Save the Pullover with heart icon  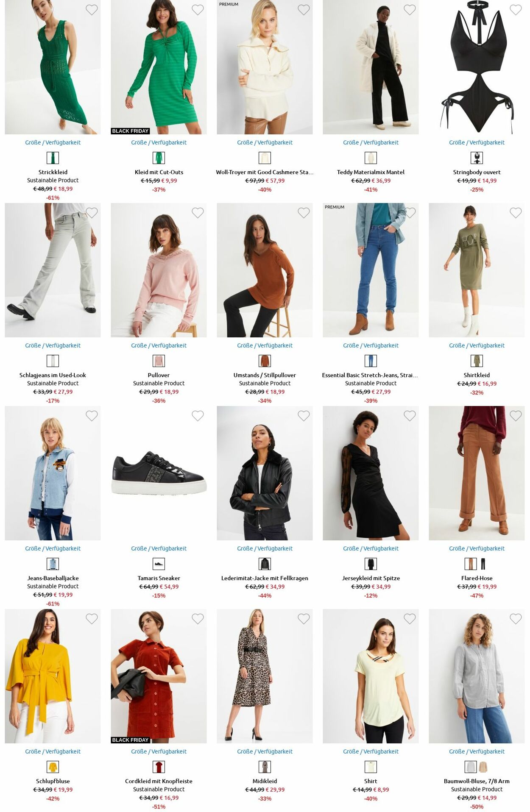[x=198, y=213]
